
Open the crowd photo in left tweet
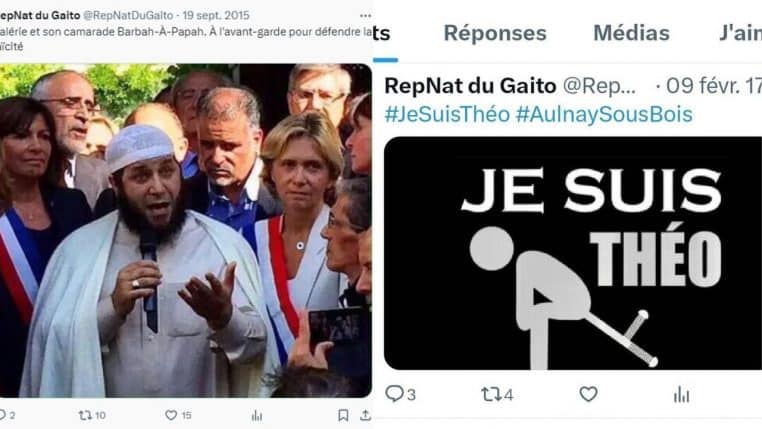tap(186, 230)
